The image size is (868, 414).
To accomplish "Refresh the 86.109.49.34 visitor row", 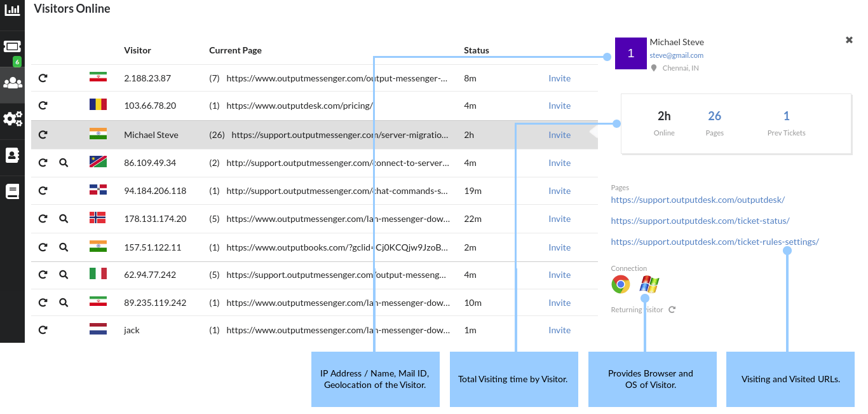I will pos(43,163).
